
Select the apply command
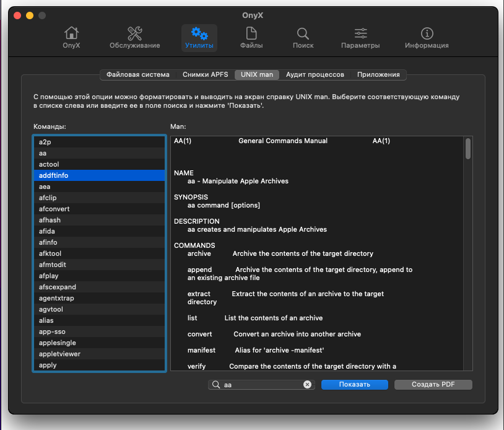99,365
